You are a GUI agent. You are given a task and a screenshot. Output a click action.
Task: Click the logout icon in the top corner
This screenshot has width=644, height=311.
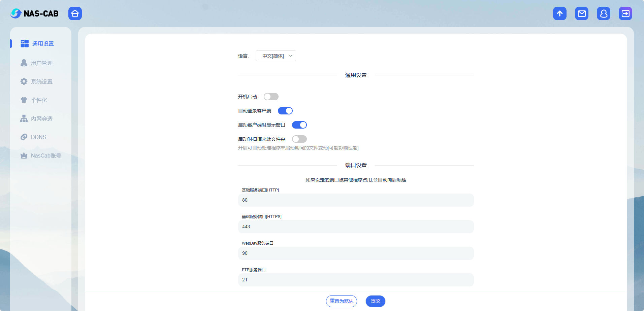[x=625, y=13]
